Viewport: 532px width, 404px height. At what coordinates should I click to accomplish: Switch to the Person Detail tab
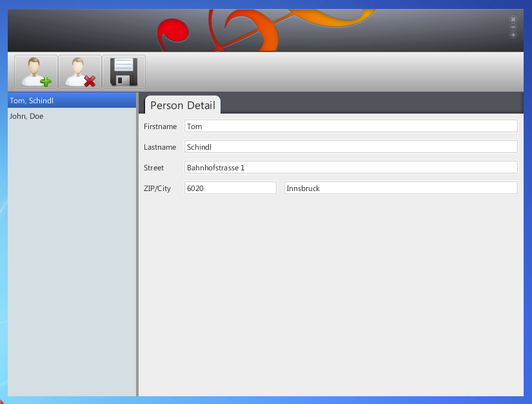point(182,105)
